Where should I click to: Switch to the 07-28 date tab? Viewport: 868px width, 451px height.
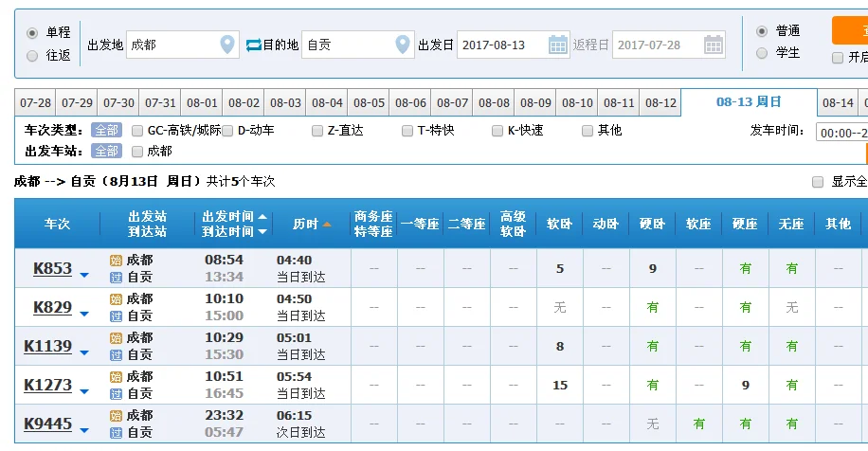[x=35, y=103]
